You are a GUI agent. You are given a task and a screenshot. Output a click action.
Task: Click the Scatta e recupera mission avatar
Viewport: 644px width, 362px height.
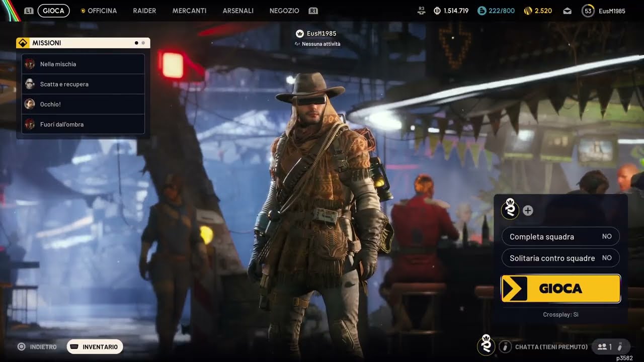coord(30,84)
